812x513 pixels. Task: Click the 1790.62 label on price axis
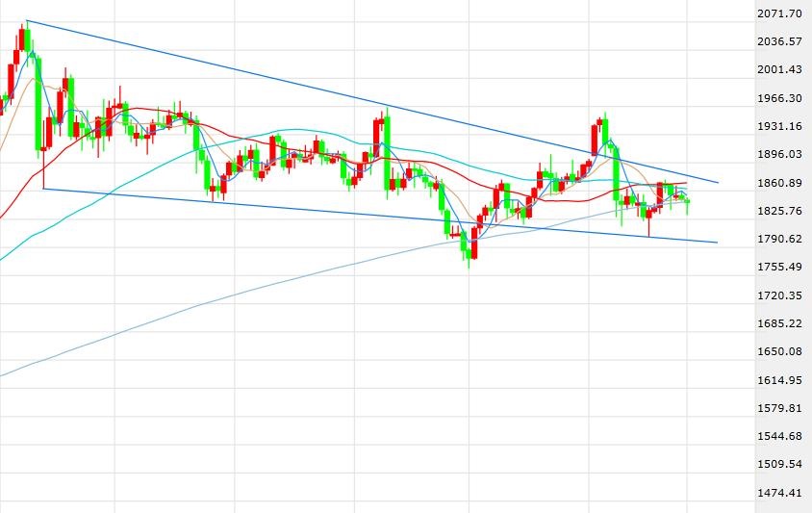pos(779,239)
